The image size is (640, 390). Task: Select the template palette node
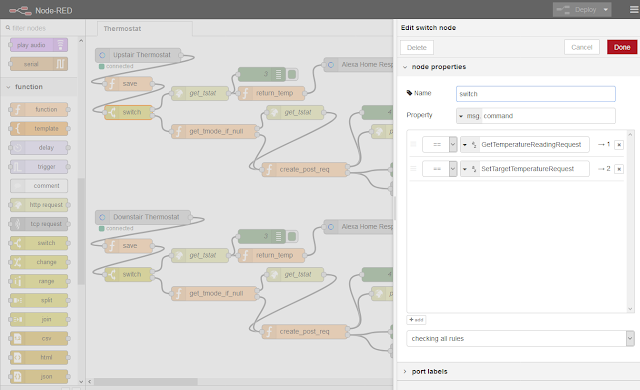pyautogui.click(x=39, y=129)
